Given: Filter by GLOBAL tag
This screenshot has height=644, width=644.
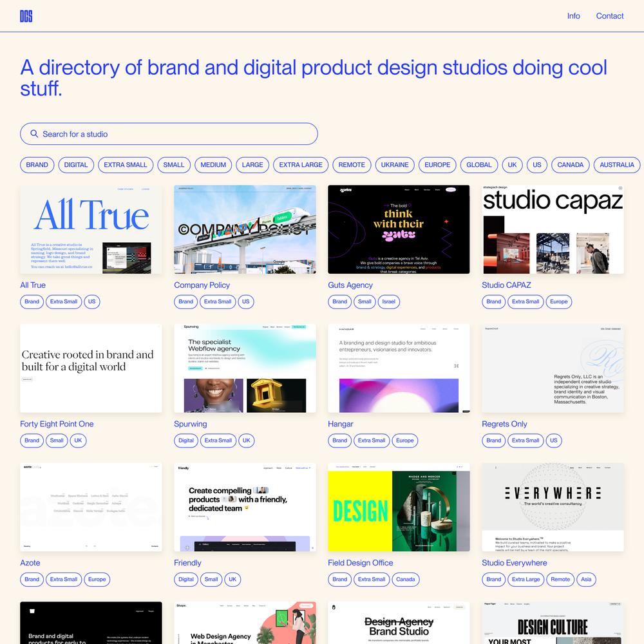Looking at the screenshot, I should click(x=479, y=165).
